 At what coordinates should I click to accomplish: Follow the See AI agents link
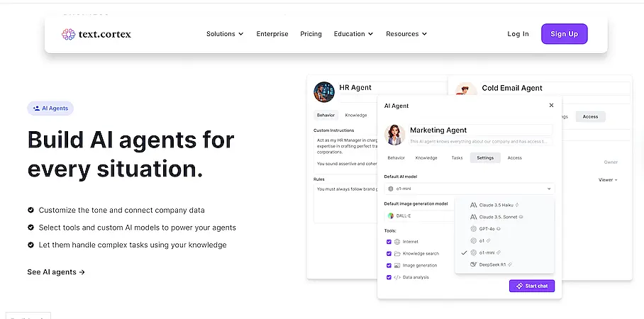[x=56, y=272]
